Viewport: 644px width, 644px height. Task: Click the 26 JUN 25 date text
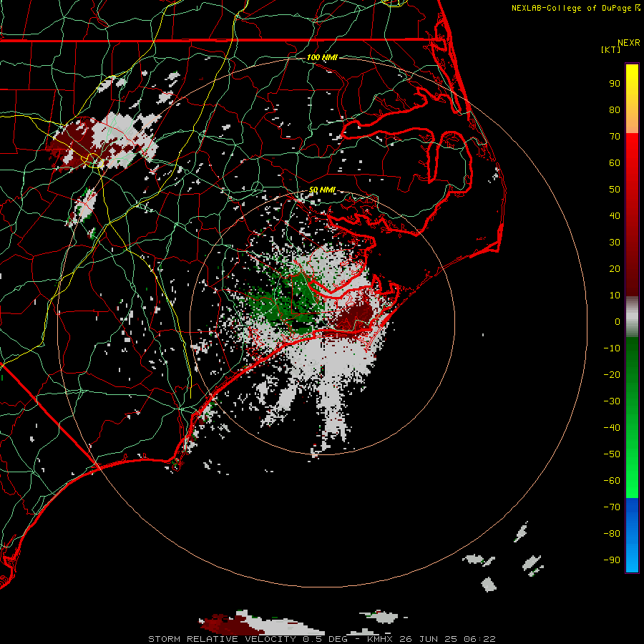428,639
